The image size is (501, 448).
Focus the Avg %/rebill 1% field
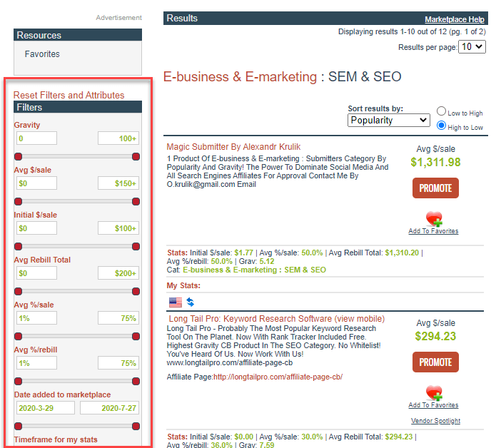click(x=36, y=363)
